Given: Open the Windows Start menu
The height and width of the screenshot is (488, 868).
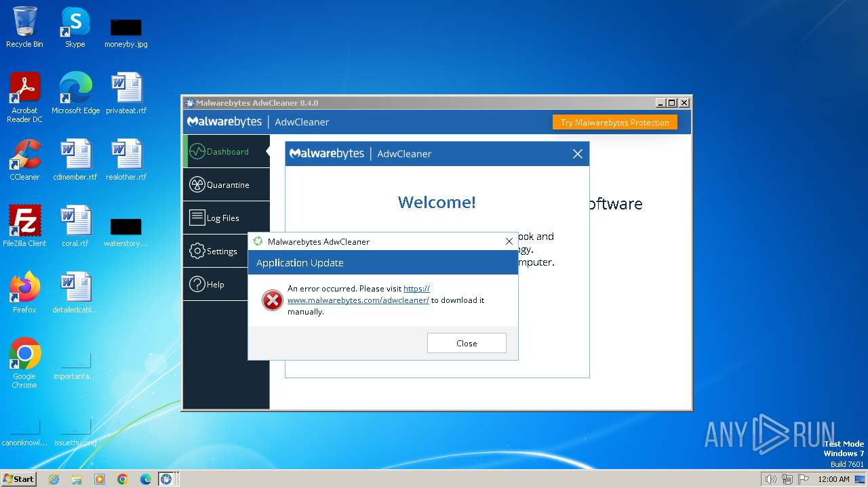Looking at the screenshot, I should [19, 479].
